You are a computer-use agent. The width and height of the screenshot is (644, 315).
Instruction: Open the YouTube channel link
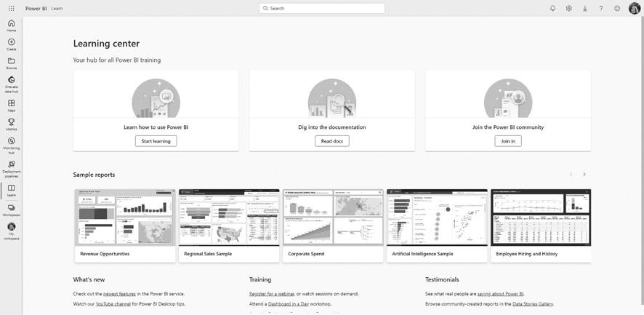point(113,304)
